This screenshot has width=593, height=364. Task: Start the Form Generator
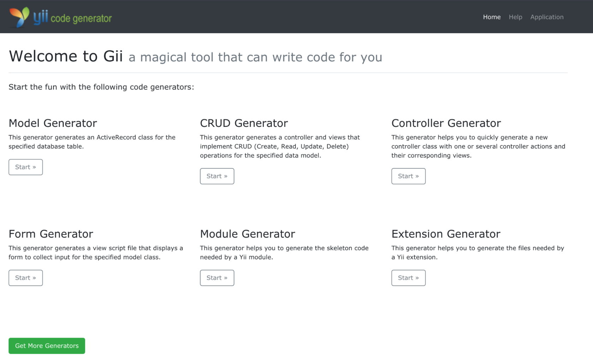click(x=25, y=278)
